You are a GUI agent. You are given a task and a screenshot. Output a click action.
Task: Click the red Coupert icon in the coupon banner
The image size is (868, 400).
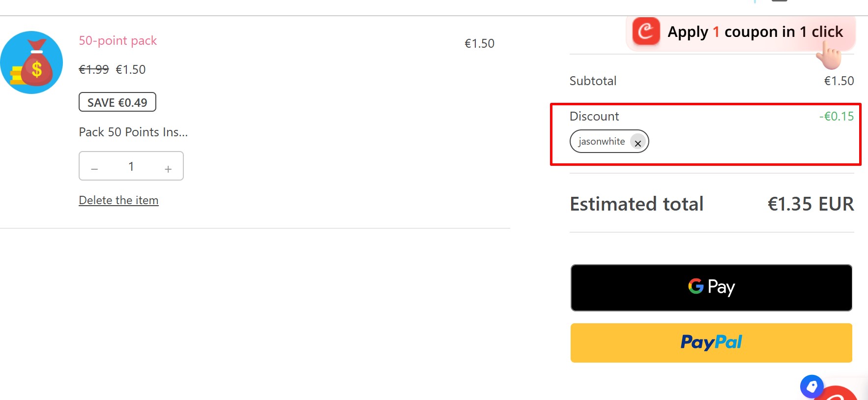point(645,31)
